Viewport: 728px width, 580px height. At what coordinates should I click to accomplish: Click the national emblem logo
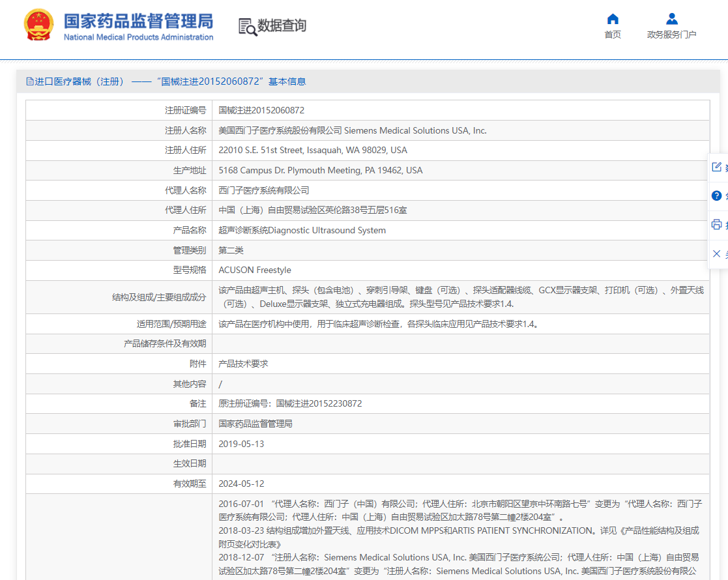click(38, 25)
